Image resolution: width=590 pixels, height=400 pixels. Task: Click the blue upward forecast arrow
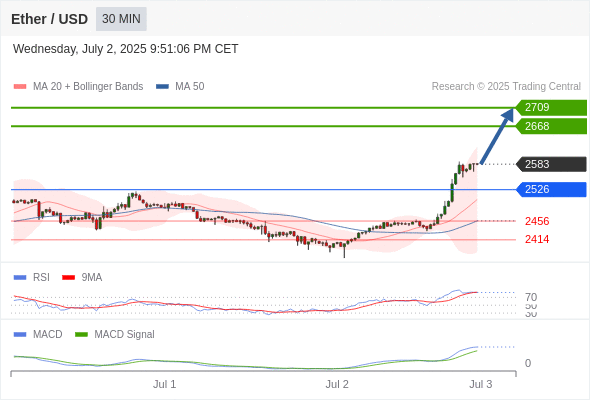(497, 136)
